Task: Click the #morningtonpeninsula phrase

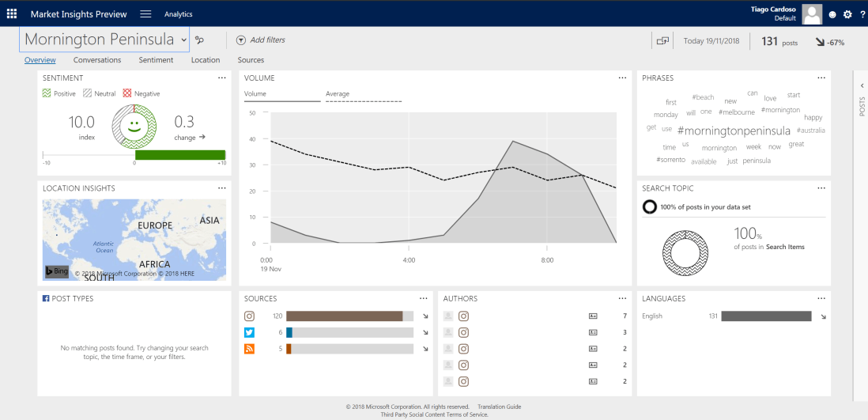Action: coord(734,131)
